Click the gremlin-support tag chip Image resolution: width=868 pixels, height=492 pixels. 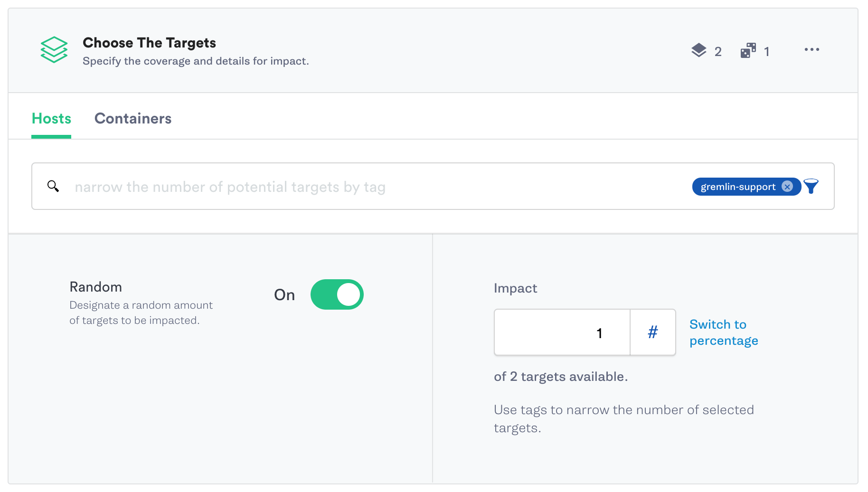(x=738, y=187)
